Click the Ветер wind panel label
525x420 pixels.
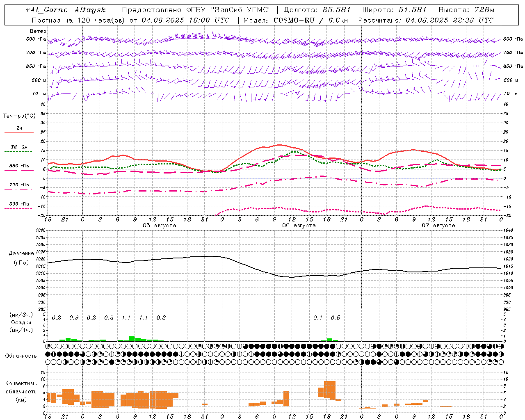pyautogui.click(x=38, y=31)
